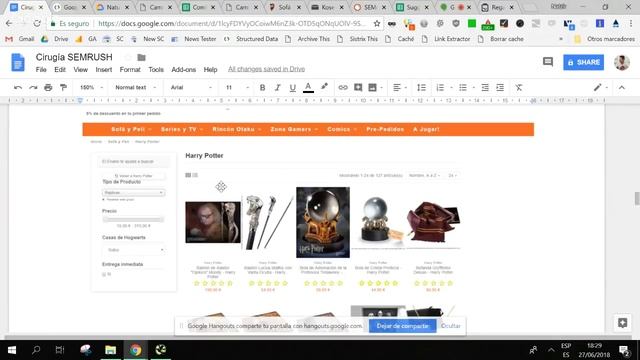Open the Add-ons menu
This screenshot has height=360, width=640.
(x=184, y=69)
